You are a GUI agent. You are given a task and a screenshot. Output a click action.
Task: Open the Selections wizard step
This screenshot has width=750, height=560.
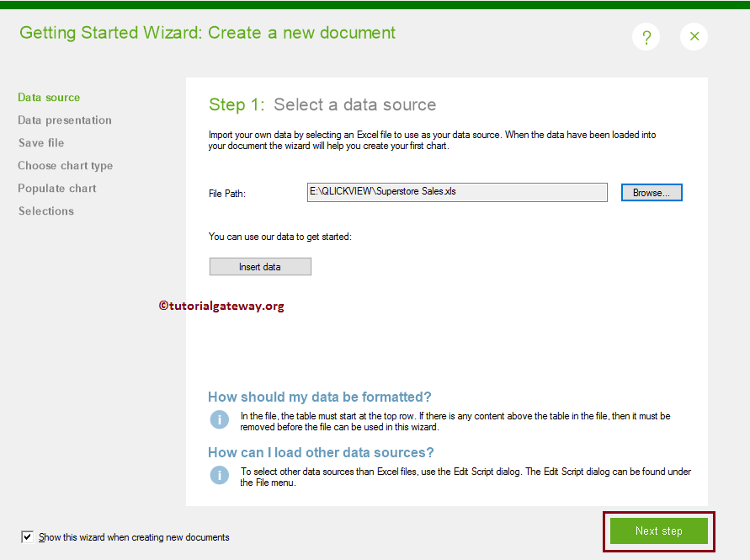pyautogui.click(x=45, y=211)
